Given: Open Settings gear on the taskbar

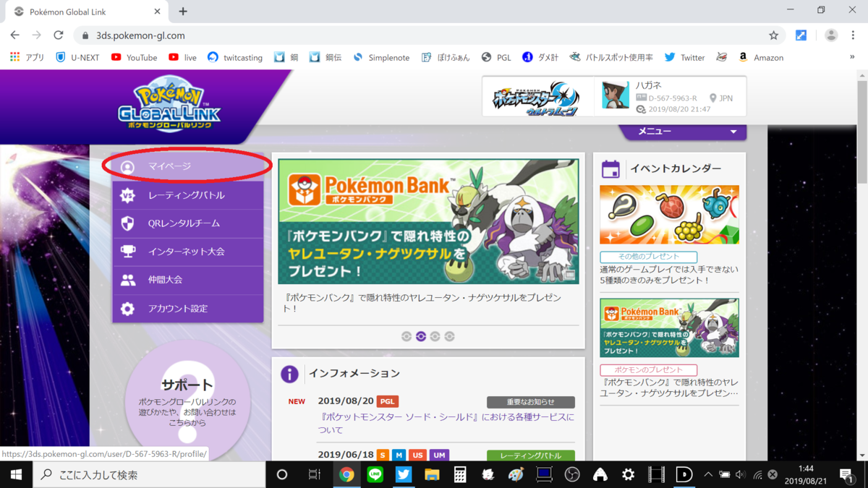Looking at the screenshot, I should click(x=628, y=474).
